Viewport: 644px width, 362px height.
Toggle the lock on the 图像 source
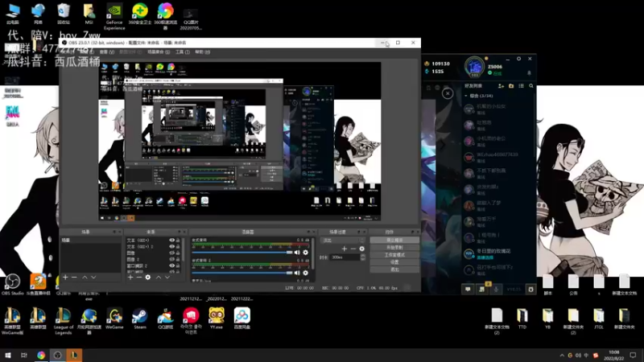[178, 253]
